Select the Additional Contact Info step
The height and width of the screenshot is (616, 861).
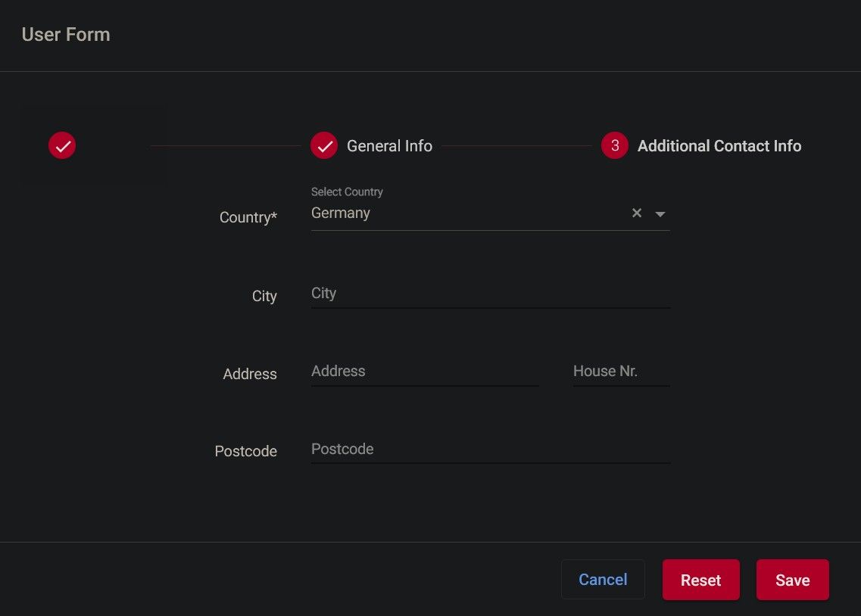click(719, 146)
